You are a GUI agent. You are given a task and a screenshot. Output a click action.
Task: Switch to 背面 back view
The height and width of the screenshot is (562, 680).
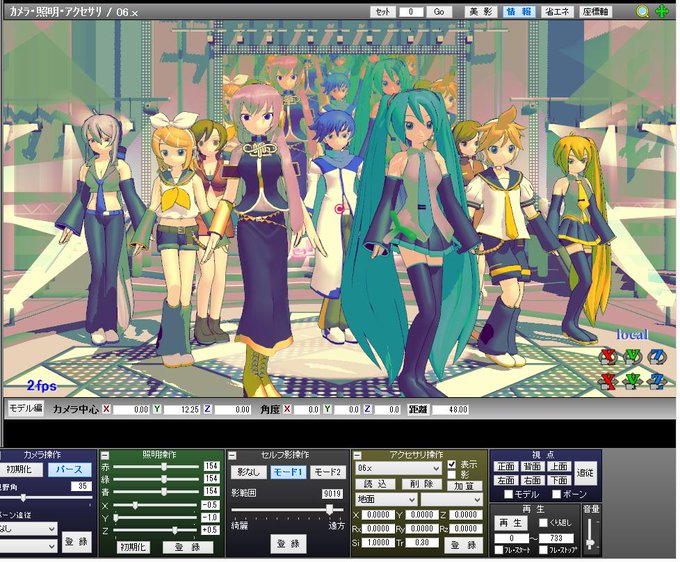click(x=533, y=467)
